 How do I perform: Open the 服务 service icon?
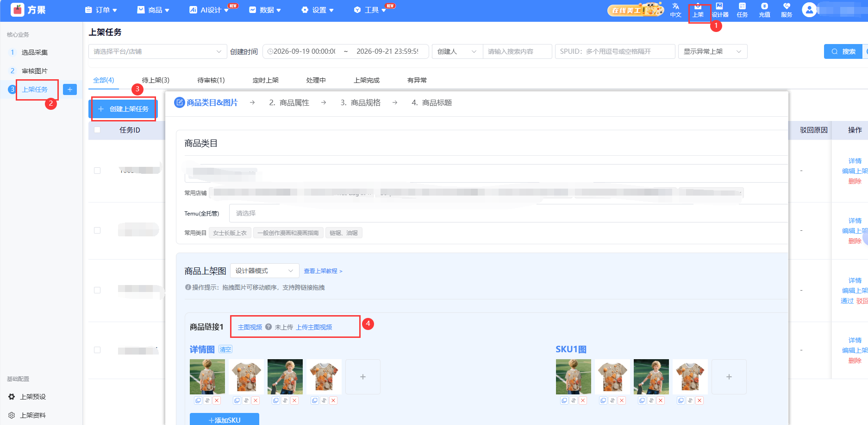[x=787, y=10]
